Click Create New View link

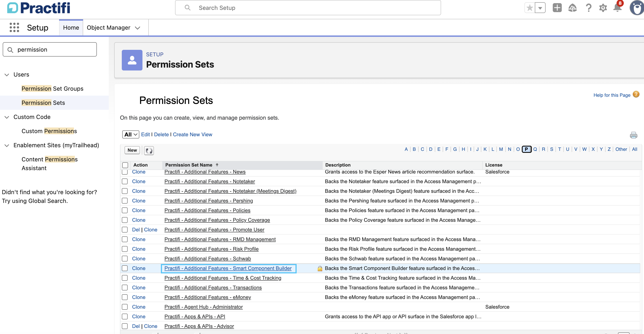coord(193,134)
